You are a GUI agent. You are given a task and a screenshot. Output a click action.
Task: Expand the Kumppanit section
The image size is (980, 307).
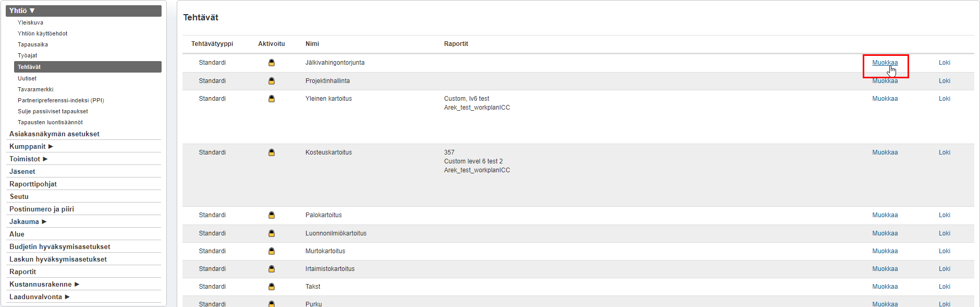(31, 147)
